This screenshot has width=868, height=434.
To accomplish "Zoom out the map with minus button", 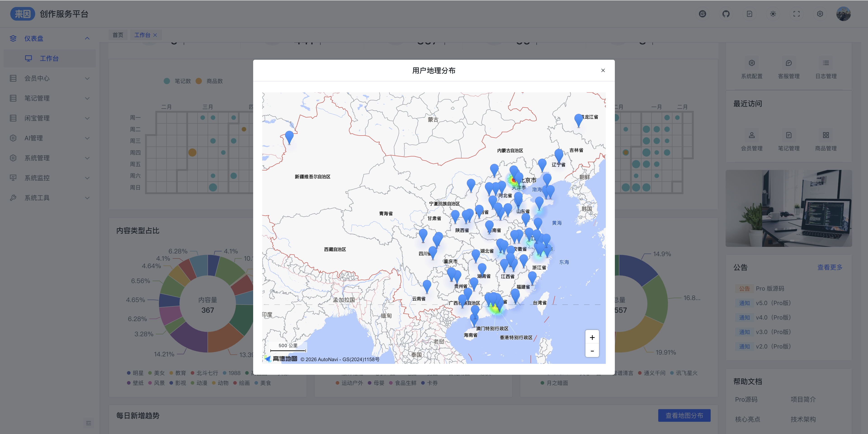I will [592, 351].
